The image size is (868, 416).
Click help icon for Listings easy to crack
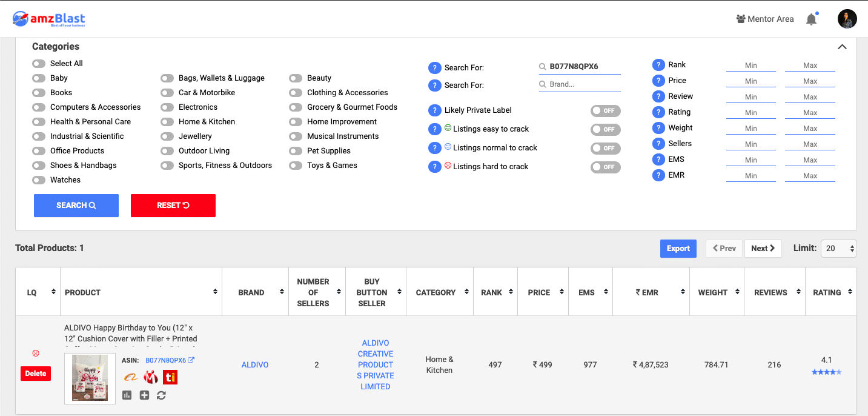pyautogui.click(x=434, y=129)
